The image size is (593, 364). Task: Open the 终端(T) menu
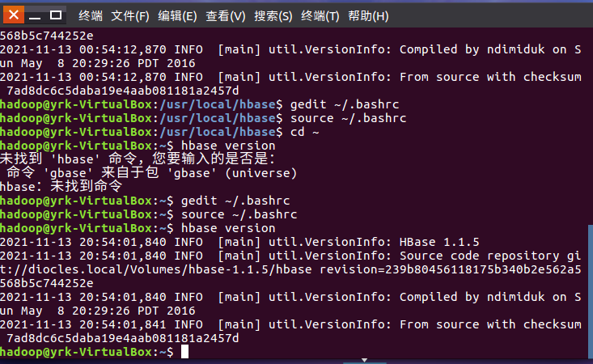pos(320,16)
